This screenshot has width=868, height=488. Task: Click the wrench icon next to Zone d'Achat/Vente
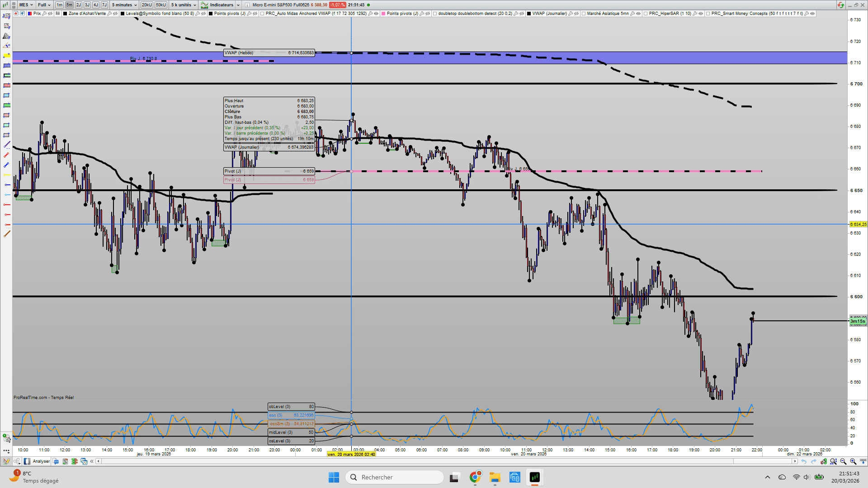[110, 14]
